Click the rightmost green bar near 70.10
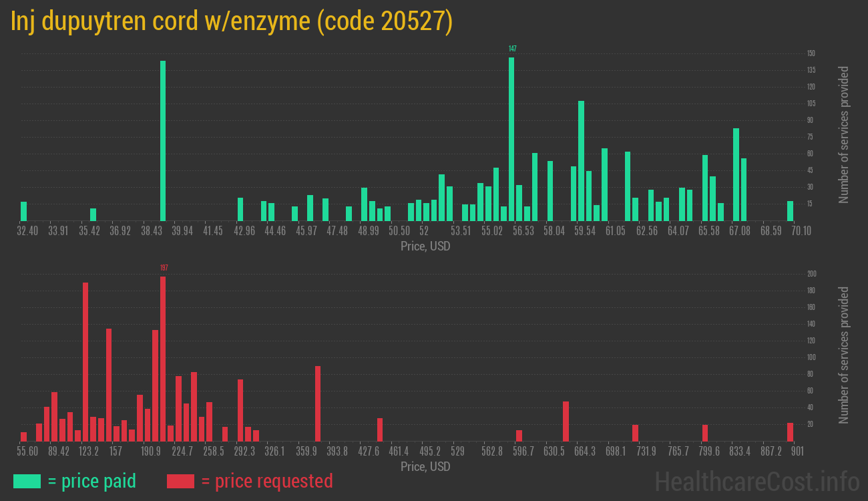This screenshot has width=868, height=501. [790, 211]
